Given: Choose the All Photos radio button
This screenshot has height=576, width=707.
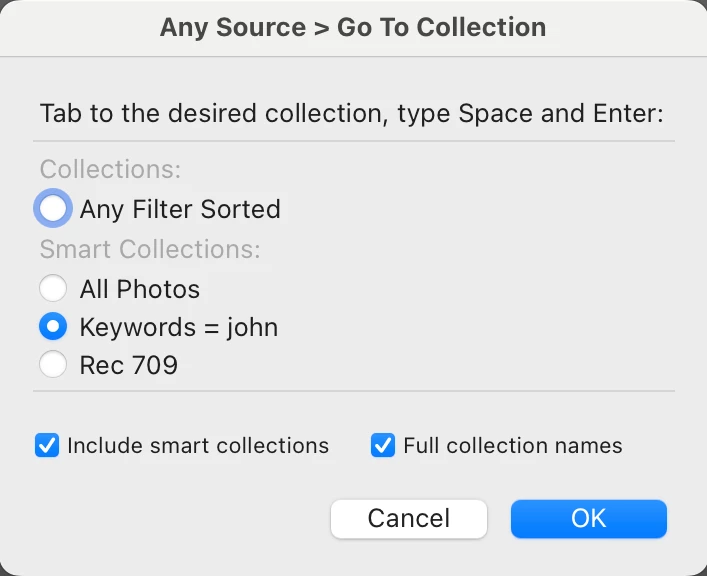Looking at the screenshot, I should pos(53,289).
